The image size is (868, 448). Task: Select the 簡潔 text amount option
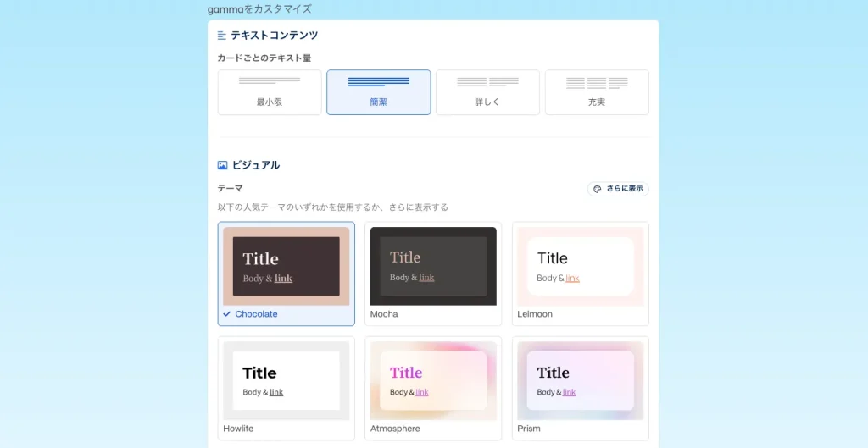(379, 92)
